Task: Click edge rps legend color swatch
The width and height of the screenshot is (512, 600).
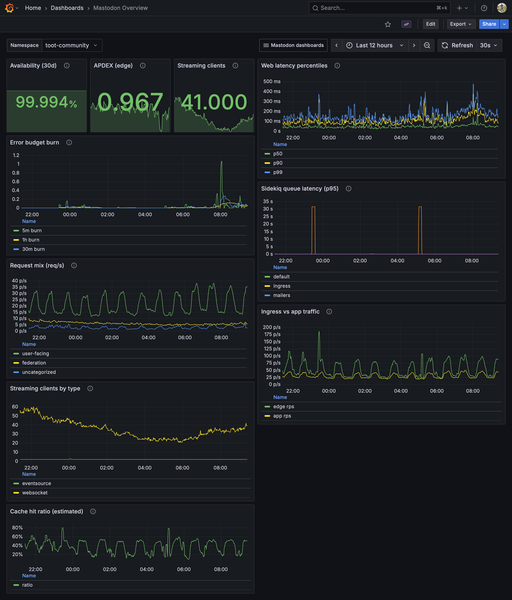Action: tap(267, 407)
